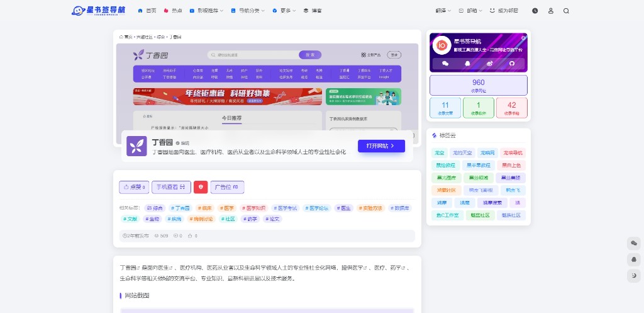Image resolution: width=644 pixels, height=313 pixels.
Task: Expand the 翻译 dropdown in header
Action: click(x=443, y=11)
